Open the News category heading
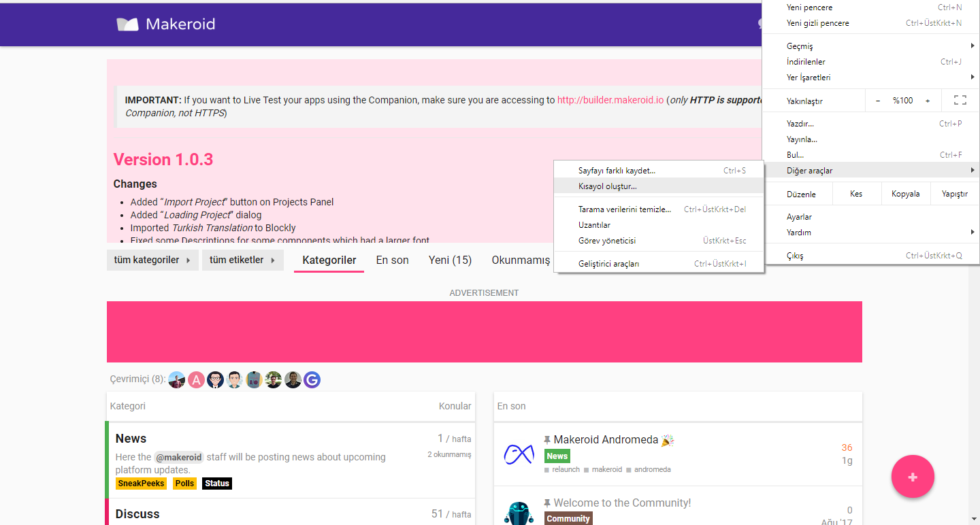Screen dimensions: 980x525 (x=131, y=439)
